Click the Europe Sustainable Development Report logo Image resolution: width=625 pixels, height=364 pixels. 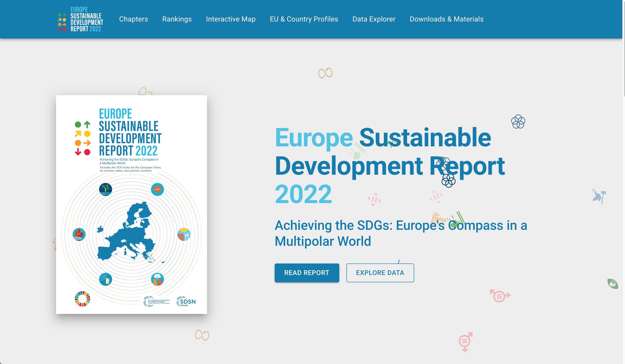pyautogui.click(x=80, y=19)
